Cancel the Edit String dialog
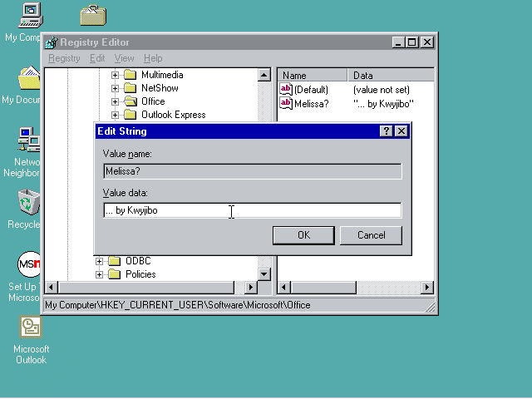 pyautogui.click(x=372, y=235)
